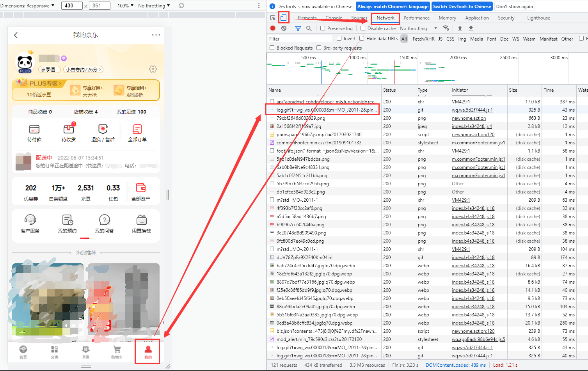The width and height of the screenshot is (588, 371).
Task: Switch to the Lighthouse tab
Action: coord(538,18)
